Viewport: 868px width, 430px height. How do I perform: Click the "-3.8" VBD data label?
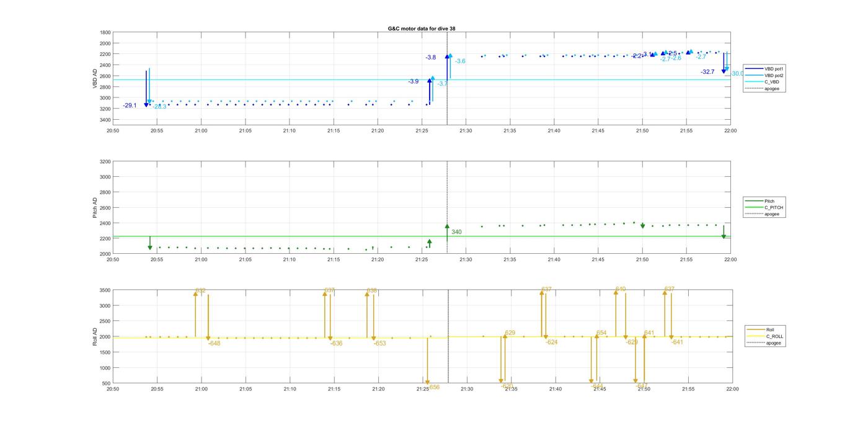[x=430, y=57]
